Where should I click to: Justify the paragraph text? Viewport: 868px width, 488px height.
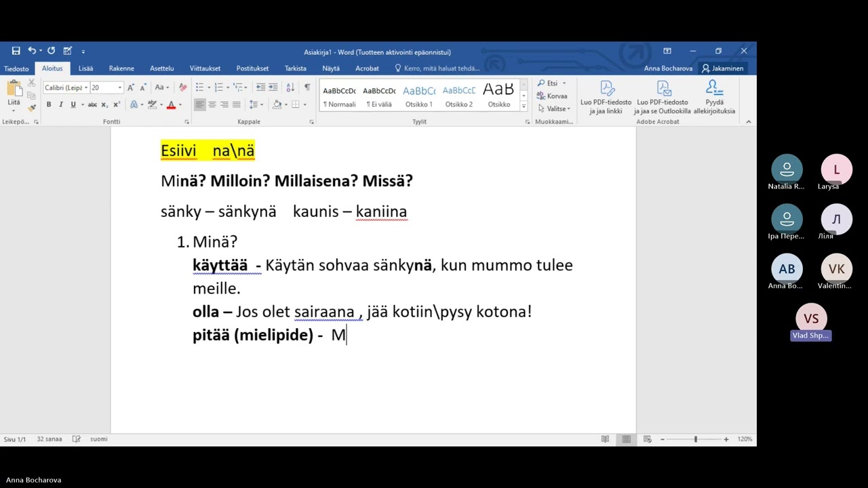[x=236, y=104]
